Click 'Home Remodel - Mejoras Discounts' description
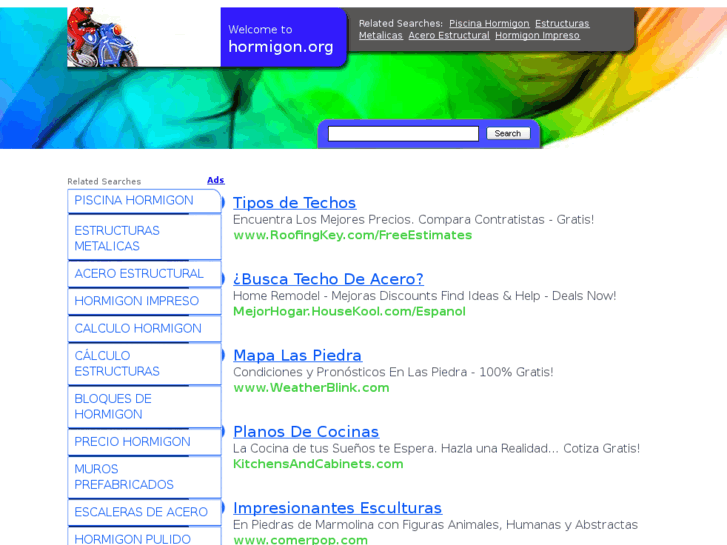The width and height of the screenshot is (727, 545). [x=424, y=296]
